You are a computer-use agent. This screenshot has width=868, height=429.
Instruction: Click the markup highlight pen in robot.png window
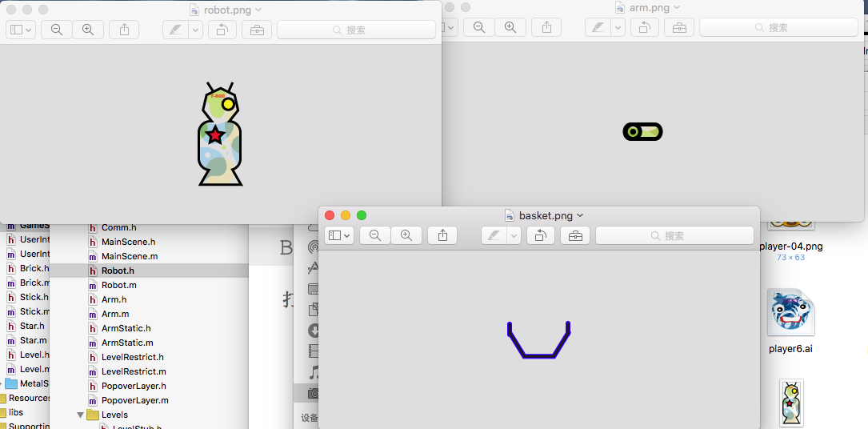pyautogui.click(x=175, y=30)
